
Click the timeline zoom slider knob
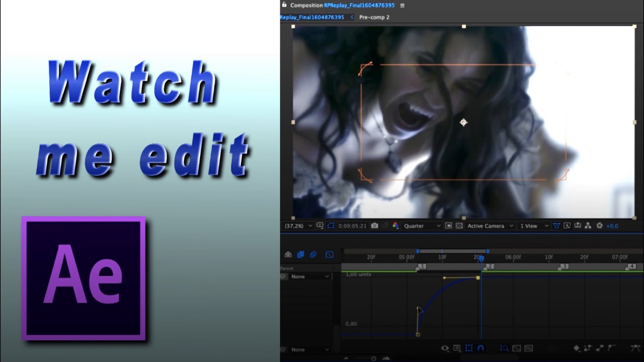[373, 358]
